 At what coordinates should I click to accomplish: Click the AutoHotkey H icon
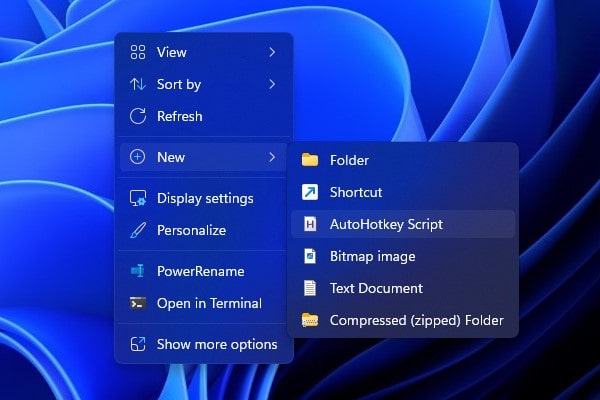(310, 224)
